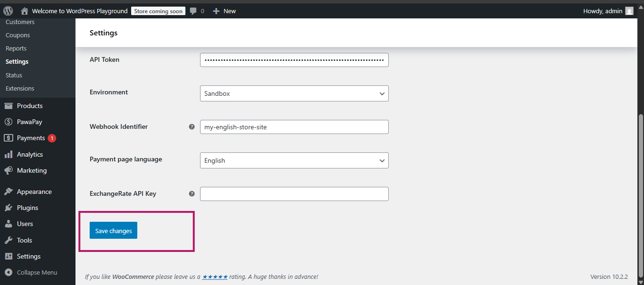Click Welcome to WordPress Playground link
This screenshot has height=285, width=644.
[80, 11]
